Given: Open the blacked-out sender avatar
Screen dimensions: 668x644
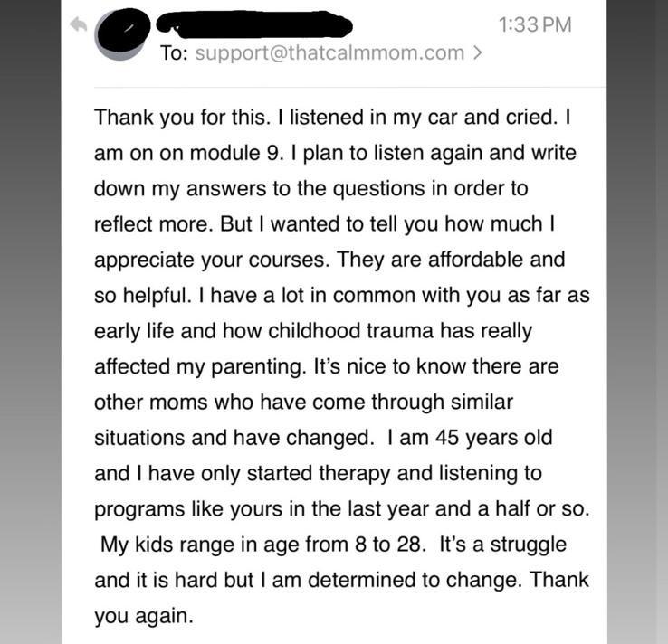Looking at the screenshot, I should (x=123, y=34).
